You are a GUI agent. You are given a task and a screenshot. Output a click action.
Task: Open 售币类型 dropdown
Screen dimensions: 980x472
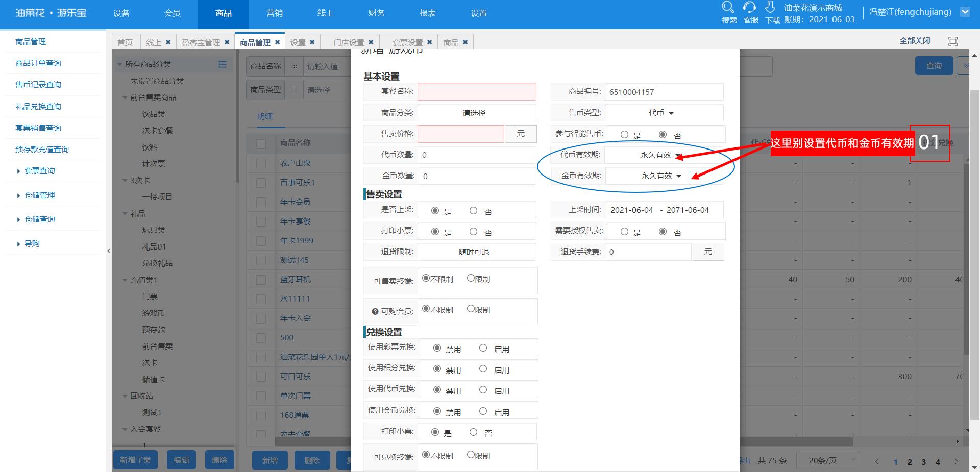(x=664, y=113)
